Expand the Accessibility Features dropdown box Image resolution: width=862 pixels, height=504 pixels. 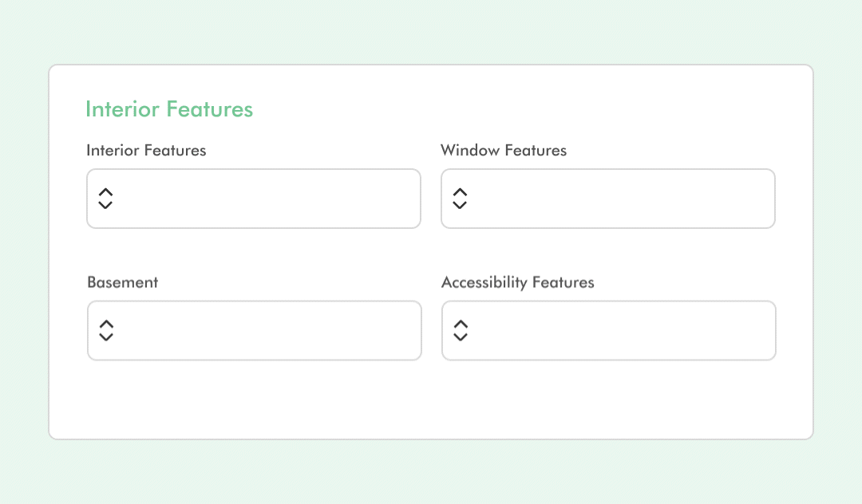tap(609, 330)
